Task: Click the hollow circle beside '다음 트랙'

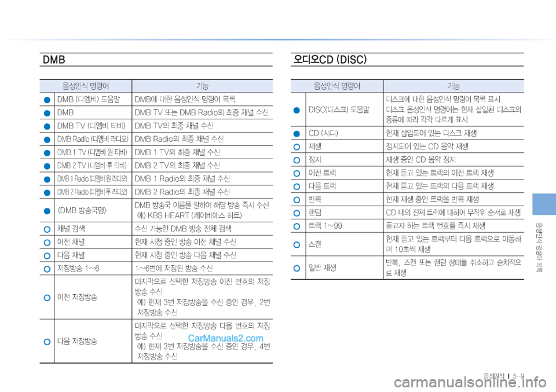Action: coord(297,186)
